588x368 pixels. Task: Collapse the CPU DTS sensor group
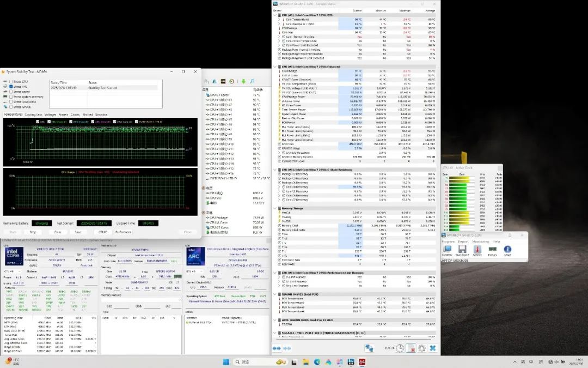coord(275,15)
